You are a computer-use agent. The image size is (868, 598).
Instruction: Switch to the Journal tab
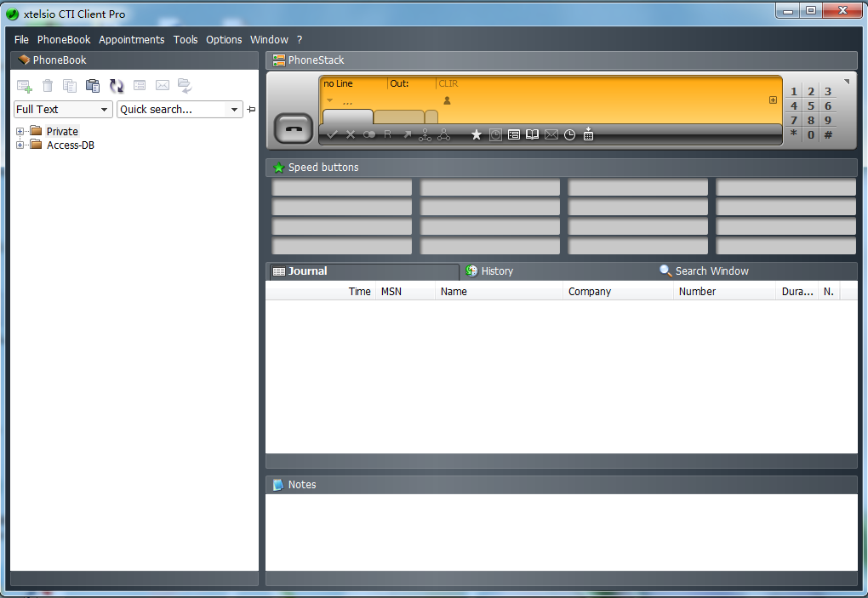click(364, 271)
